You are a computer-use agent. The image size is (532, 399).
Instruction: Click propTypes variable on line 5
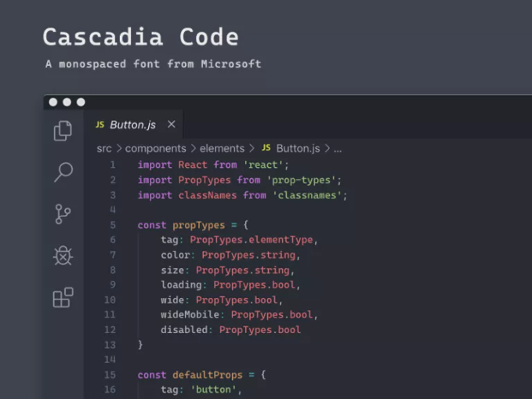pos(198,225)
